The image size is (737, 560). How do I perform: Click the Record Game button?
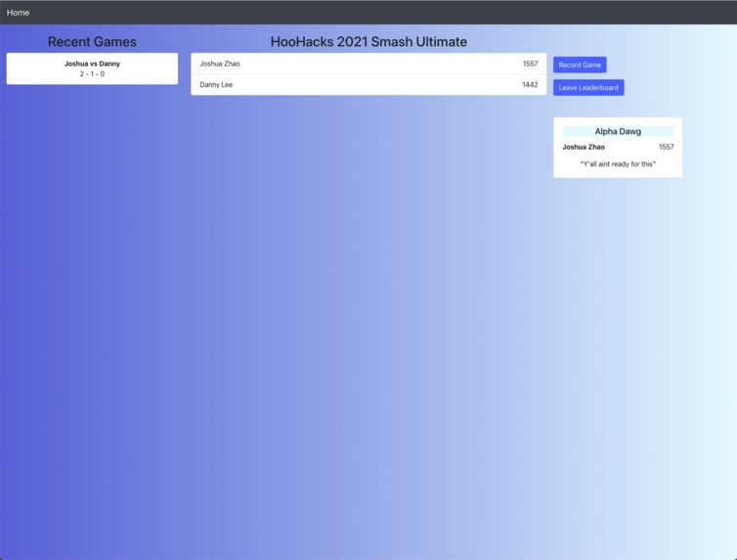pyautogui.click(x=580, y=65)
